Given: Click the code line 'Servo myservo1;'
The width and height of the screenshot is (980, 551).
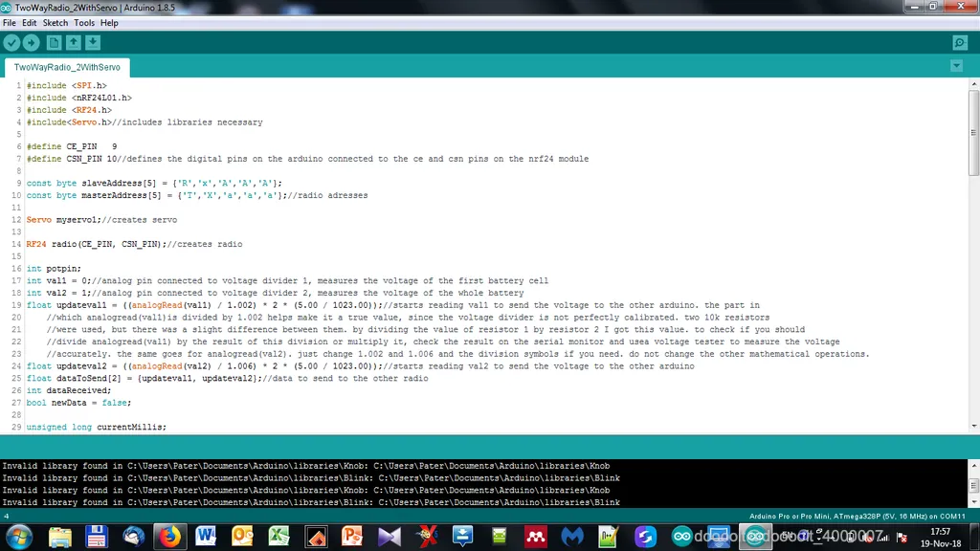Looking at the screenshot, I should coord(64,220).
